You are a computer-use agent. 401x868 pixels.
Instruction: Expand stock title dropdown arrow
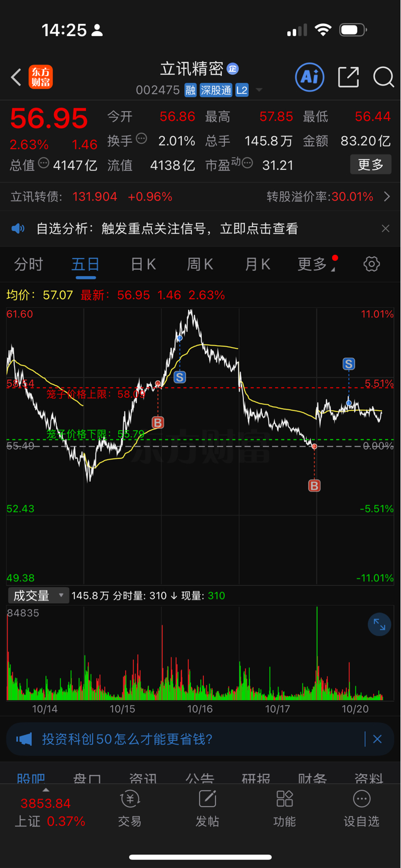tap(259, 91)
